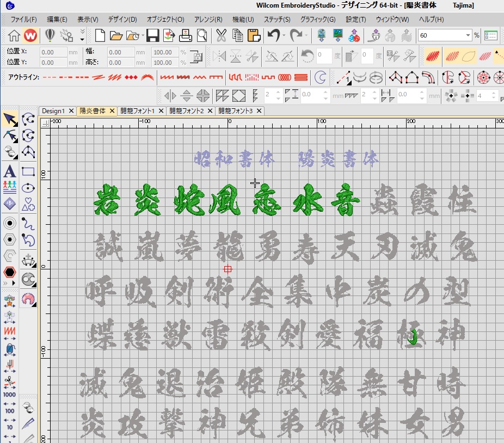
Task: Undo the last action
Action: tap(274, 35)
